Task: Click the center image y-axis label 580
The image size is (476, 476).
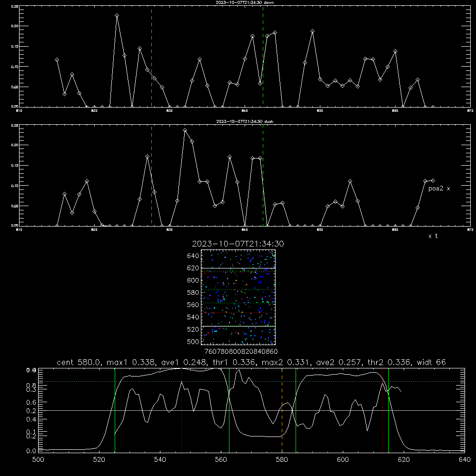Action: (193, 293)
